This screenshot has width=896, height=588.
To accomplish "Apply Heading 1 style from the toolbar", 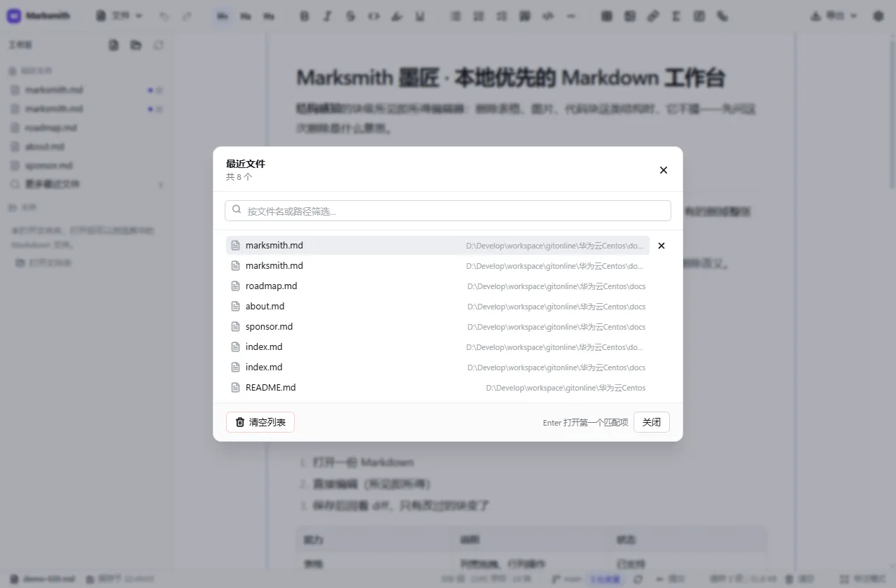I will coord(223,16).
